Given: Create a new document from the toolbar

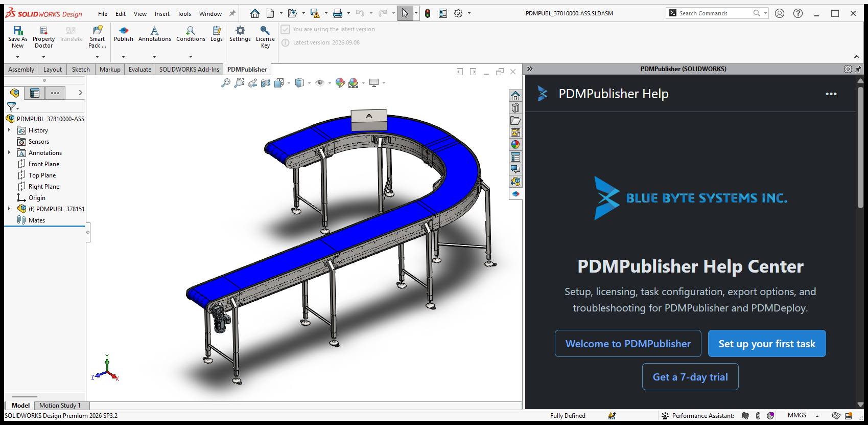Looking at the screenshot, I should click(270, 13).
